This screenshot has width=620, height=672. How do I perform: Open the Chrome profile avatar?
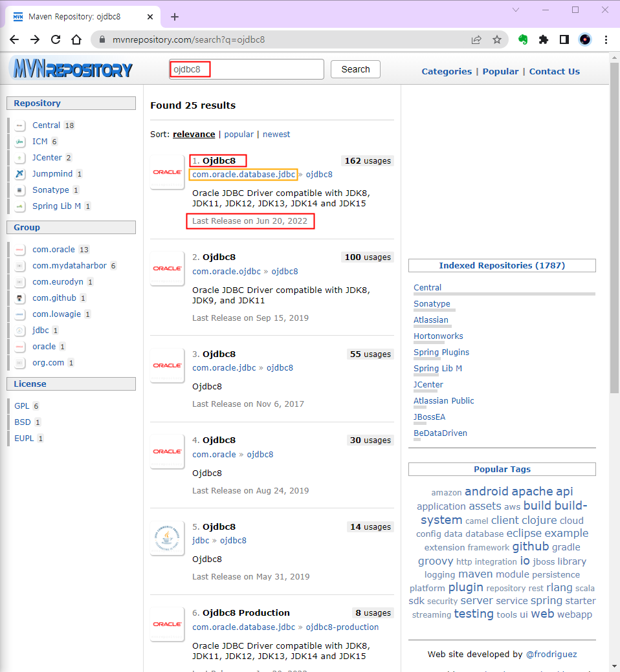click(x=585, y=40)
